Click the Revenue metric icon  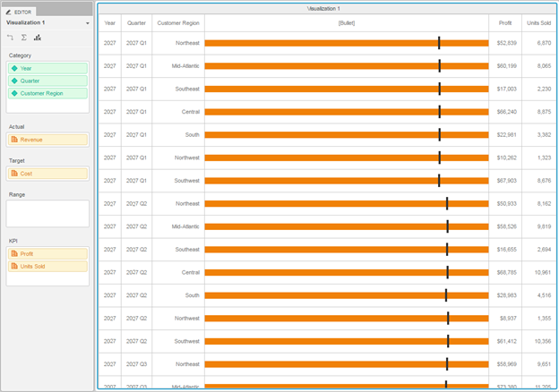[14, 140]
